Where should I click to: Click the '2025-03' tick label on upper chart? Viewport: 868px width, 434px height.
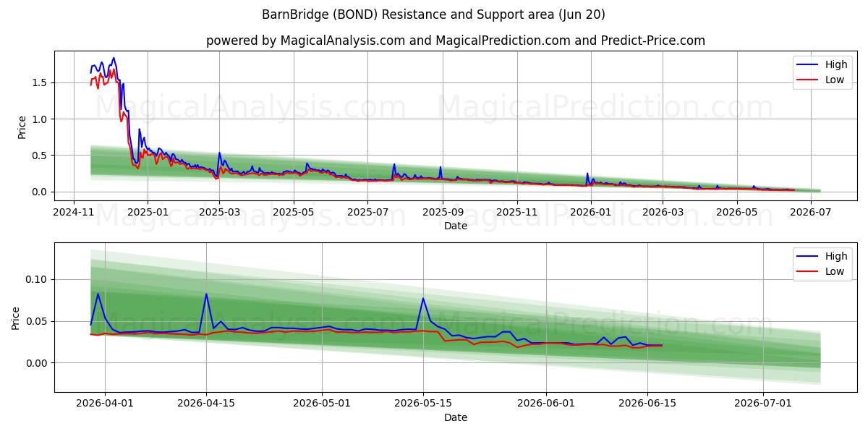tap(219, 212)
